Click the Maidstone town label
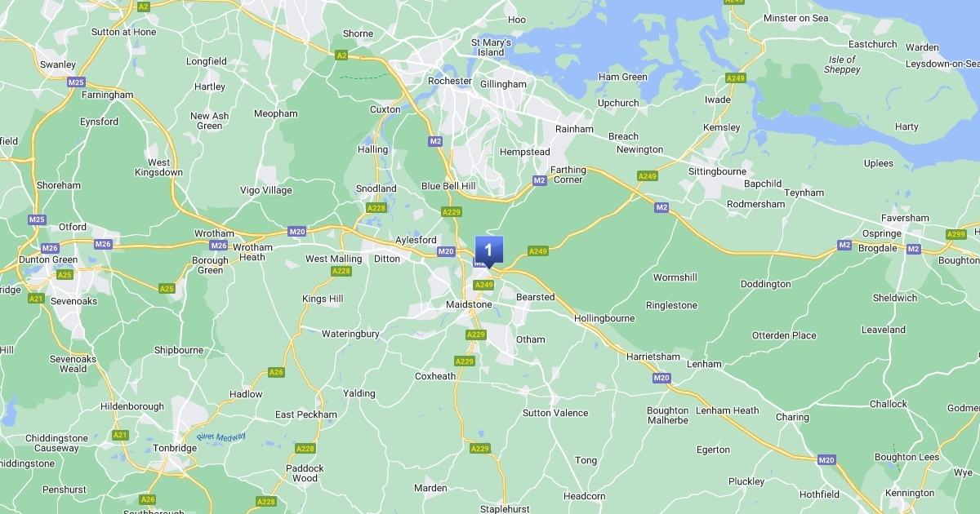Image resolution: width=980 pixels, height=514 pixels. pos(469,304)
